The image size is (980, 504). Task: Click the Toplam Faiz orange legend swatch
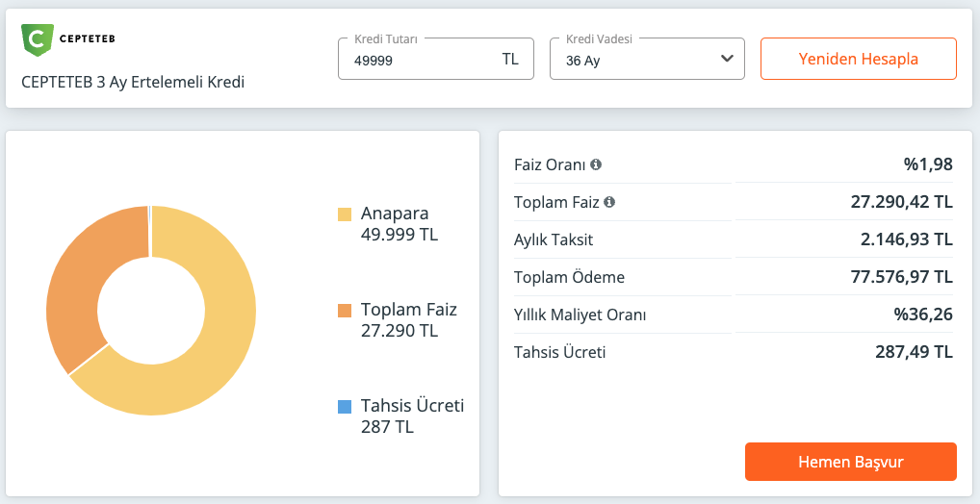(345, 311)
